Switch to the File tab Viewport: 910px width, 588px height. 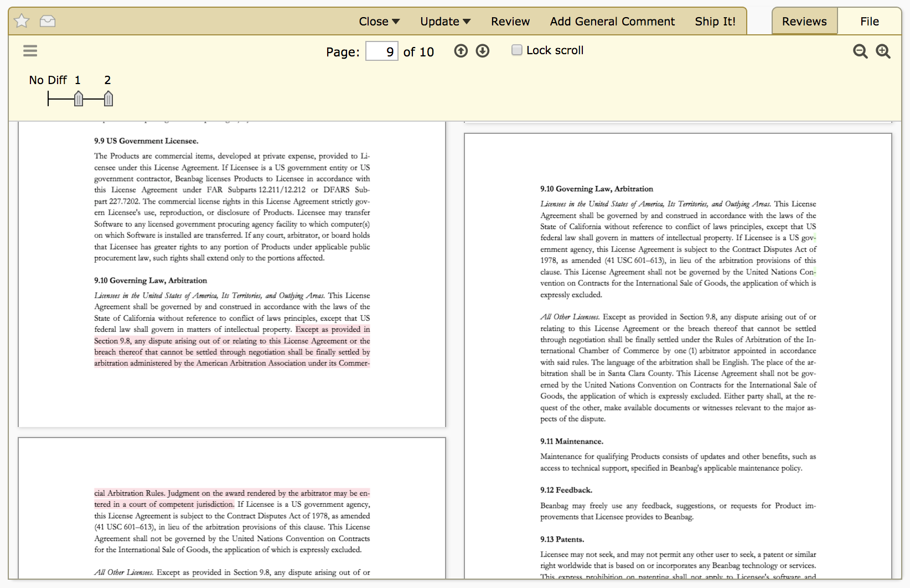869,20
